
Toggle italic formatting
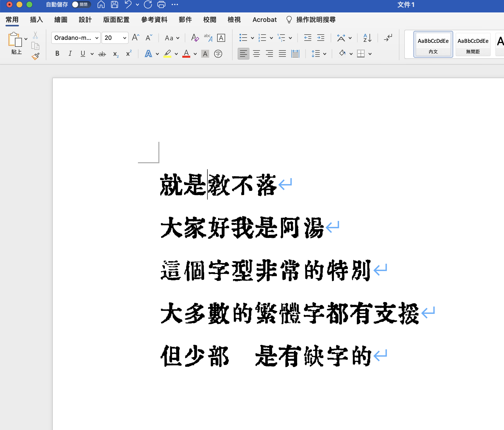pos(70,54)
